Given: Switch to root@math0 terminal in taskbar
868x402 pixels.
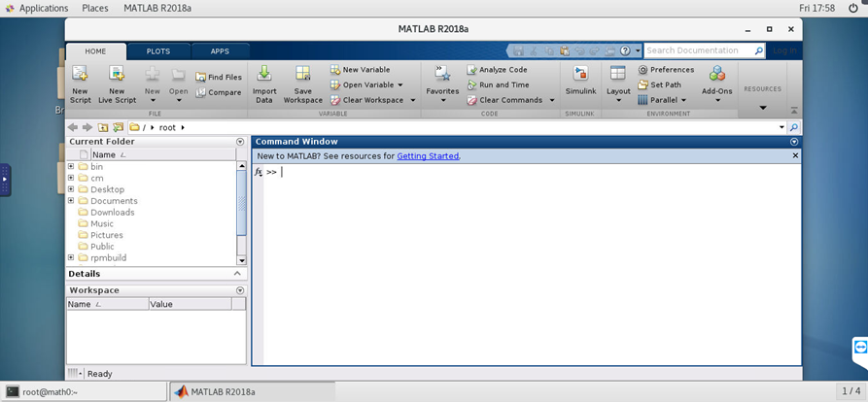Looking at the screenshot, I should point(84,391).
